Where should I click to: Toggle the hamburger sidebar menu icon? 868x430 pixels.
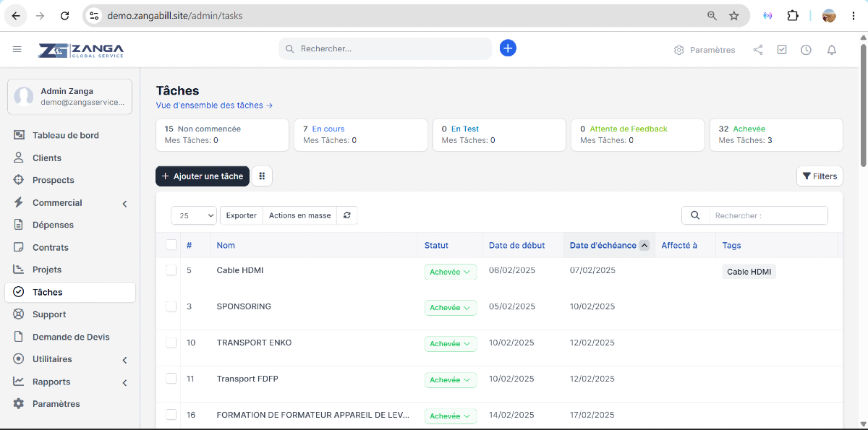pos(17,49)
